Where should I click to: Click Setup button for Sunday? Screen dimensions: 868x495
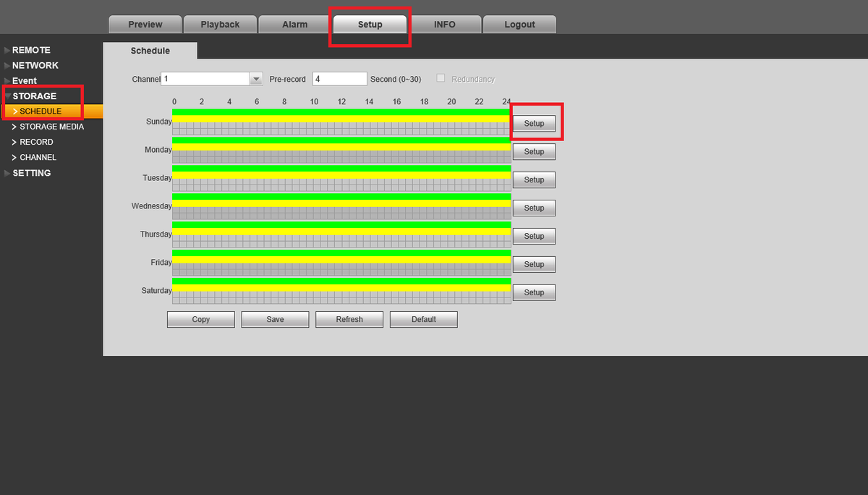pos(534,124)
